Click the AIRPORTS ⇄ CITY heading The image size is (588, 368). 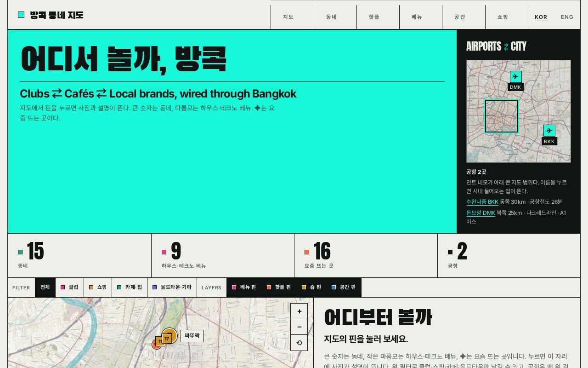point(496,46)
